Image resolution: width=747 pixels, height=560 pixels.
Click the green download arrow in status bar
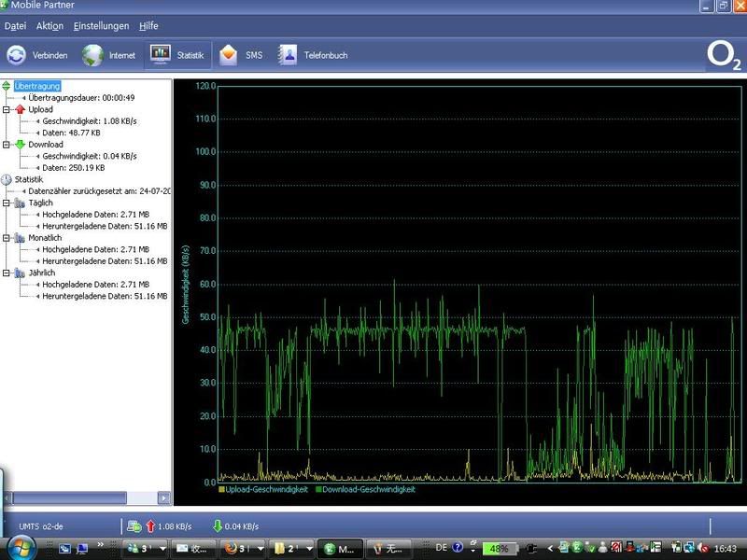[x=218, y=526]
